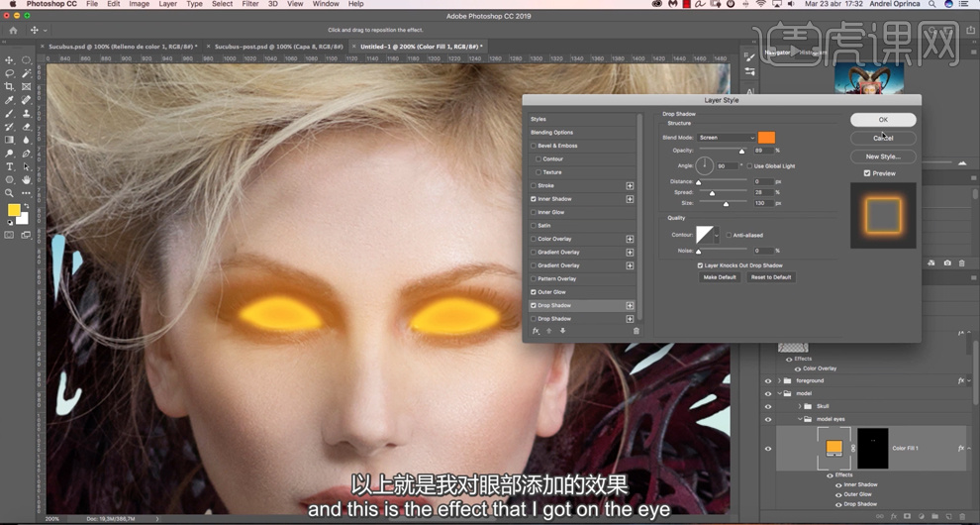Click plus icon next to Stroke style

pos(630,185)
